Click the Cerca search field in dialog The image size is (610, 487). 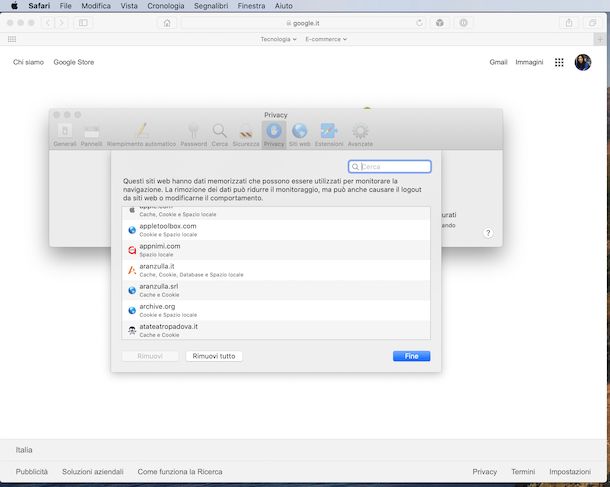390,166
